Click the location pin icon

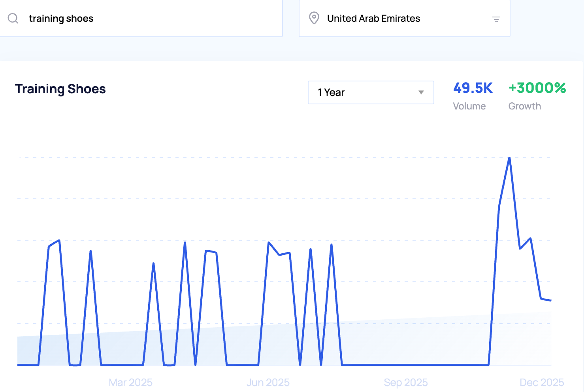[314, 18]
